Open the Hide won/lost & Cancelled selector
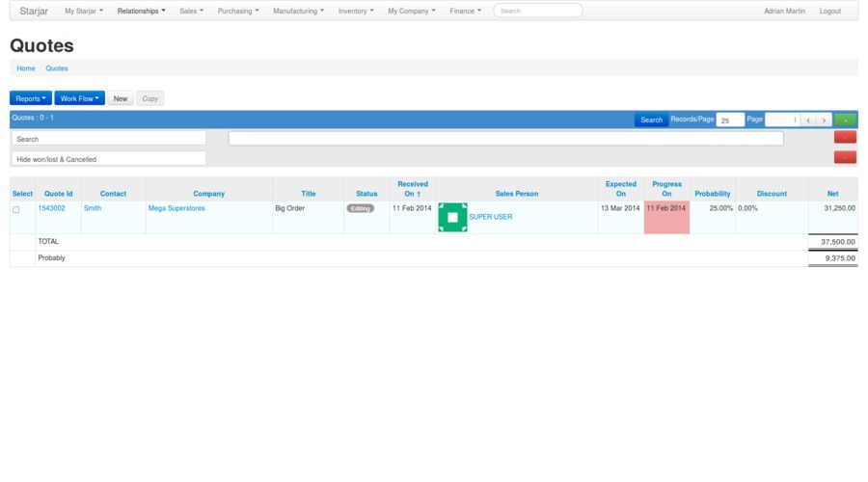 109,159
